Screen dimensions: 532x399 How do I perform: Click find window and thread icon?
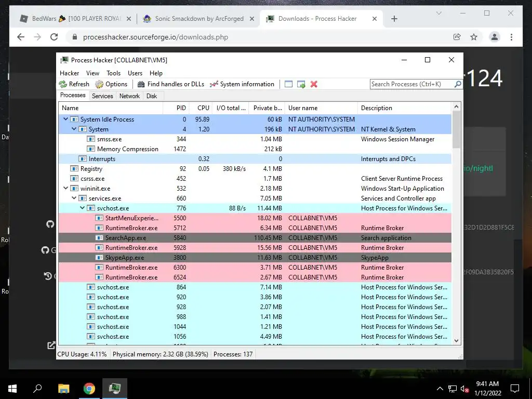[x=301, y=84]
